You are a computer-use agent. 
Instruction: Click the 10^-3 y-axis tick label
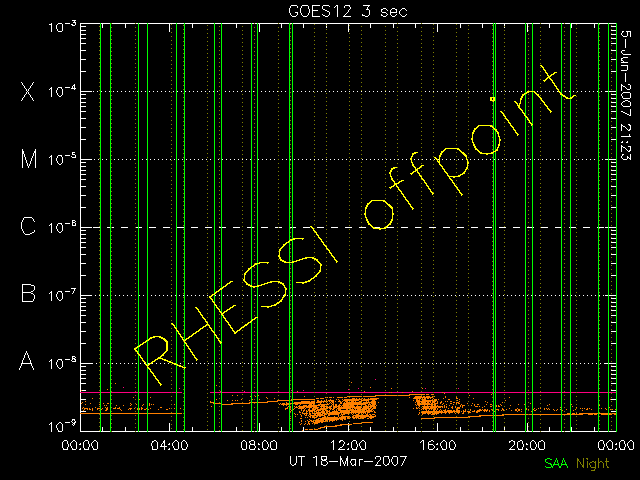(62, 27)
